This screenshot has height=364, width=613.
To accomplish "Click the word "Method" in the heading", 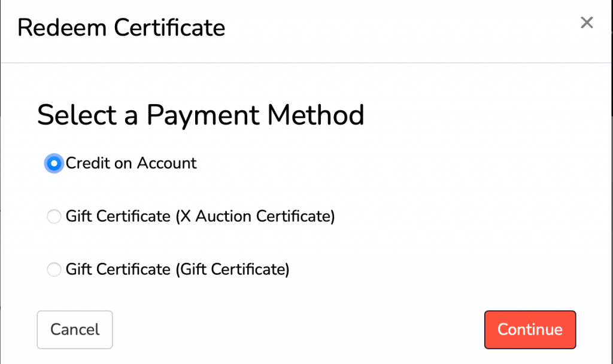I will pos(316,114).
